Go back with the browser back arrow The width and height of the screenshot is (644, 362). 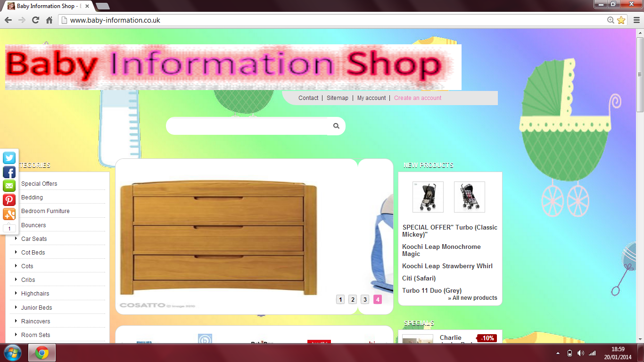[8, 20]
